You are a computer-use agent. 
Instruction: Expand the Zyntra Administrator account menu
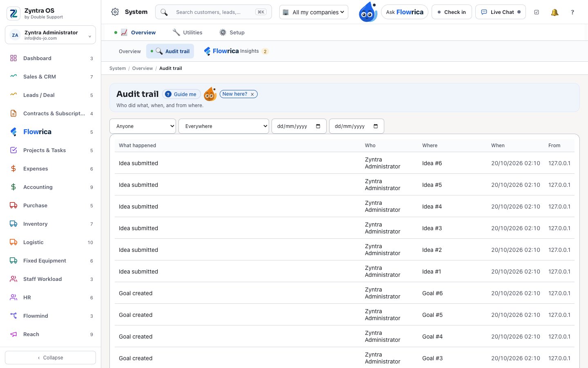(50, 35)
